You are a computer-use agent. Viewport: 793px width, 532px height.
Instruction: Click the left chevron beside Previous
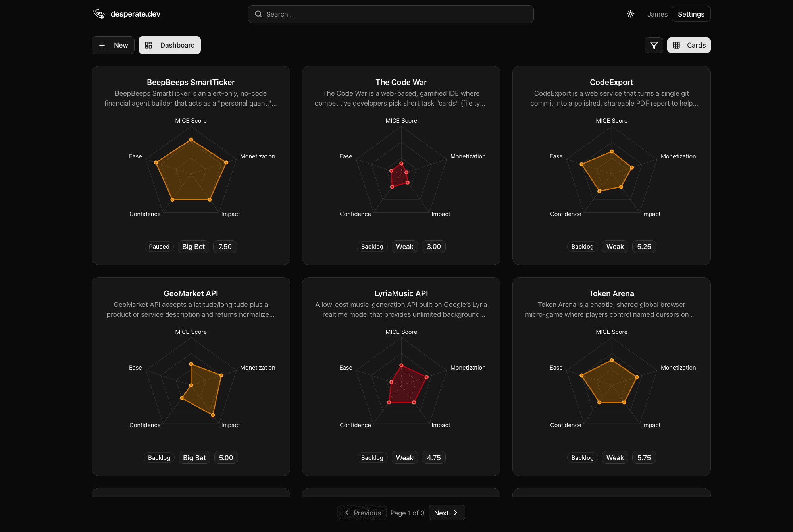point(346,513)
